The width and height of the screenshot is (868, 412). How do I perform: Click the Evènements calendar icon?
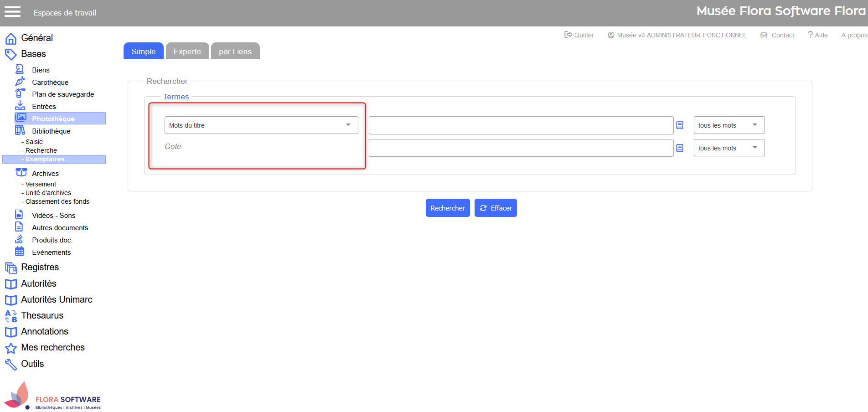click(x=20, y=252)
